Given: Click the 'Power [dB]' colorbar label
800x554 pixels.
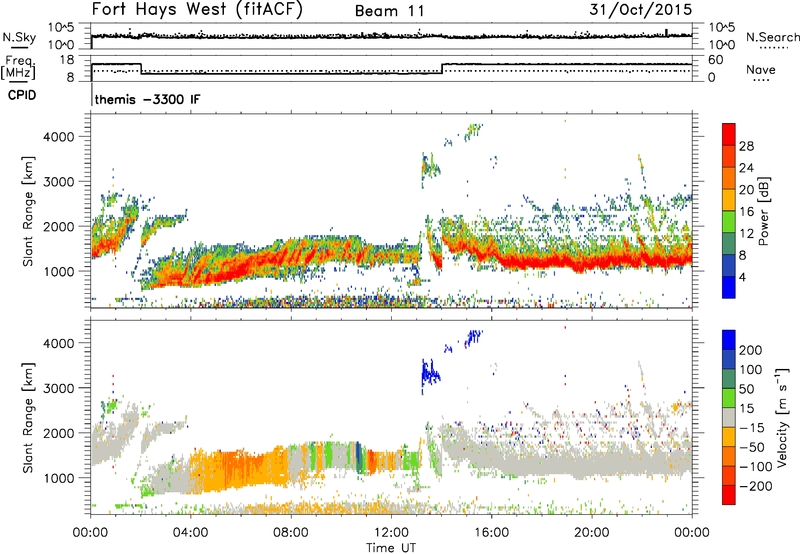Looking at the screenshot, I should [764, 211].
